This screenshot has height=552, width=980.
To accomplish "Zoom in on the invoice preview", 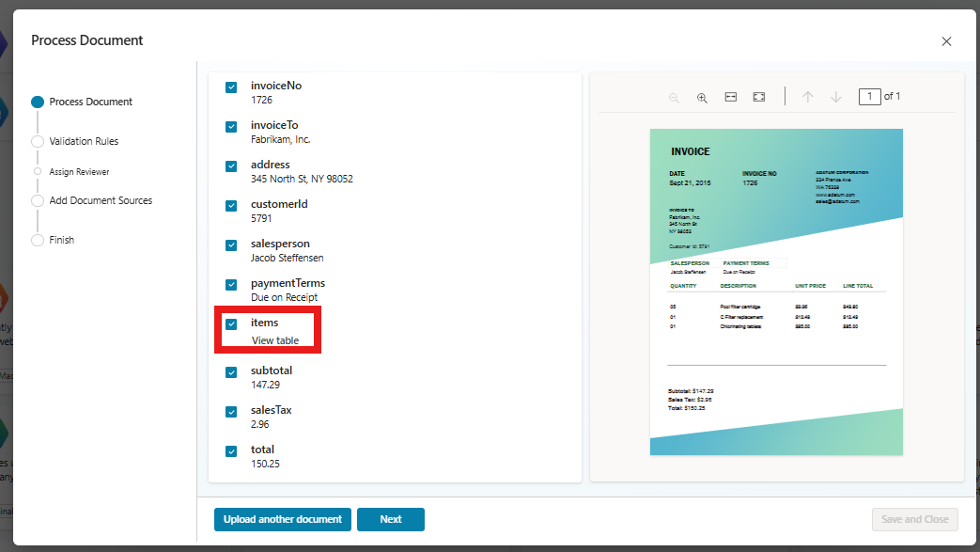I will 702,97.
